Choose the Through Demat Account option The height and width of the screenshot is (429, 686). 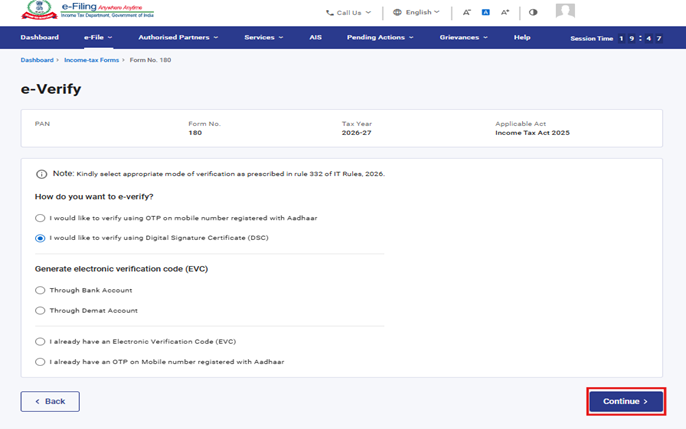(40, 310)
